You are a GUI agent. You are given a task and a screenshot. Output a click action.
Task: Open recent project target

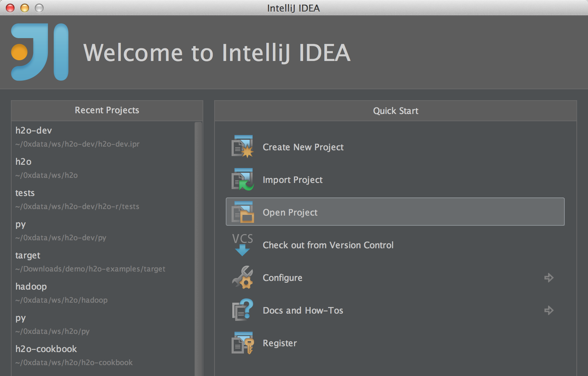[28, 256]
